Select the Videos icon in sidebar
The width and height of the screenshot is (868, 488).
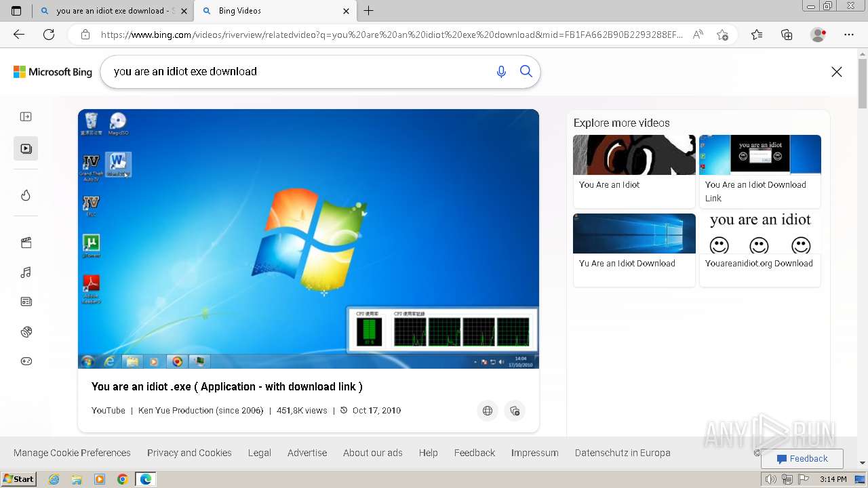tap(26, 148)
